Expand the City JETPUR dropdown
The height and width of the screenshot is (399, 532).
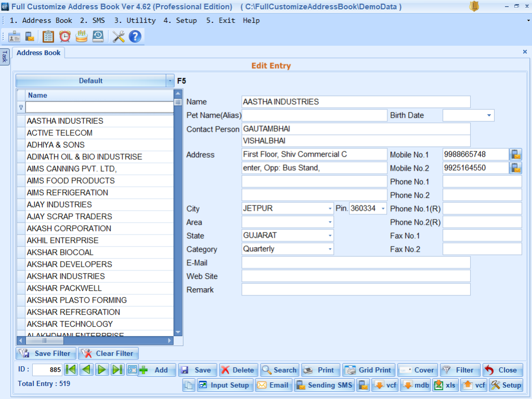click(330, 208)
